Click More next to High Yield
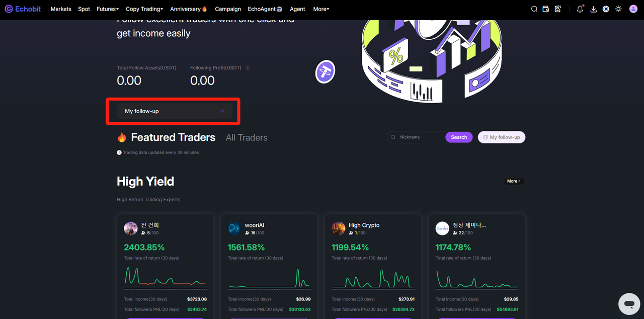Viewport: 644px width, 319px height. [514, 181]
